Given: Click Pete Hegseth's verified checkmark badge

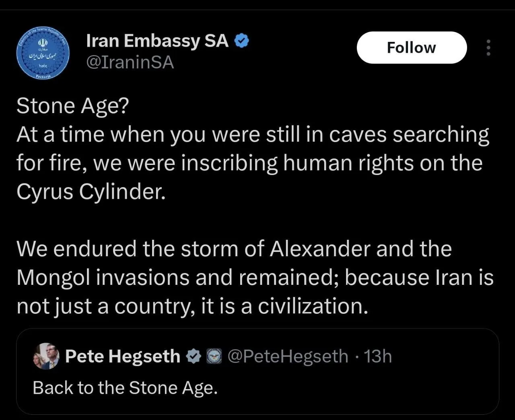Looking at the screenshot, I should 194,356.
